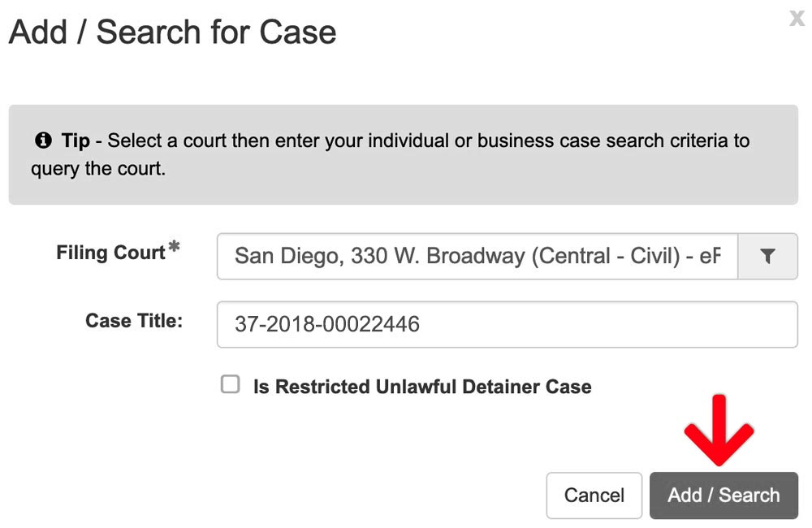Click the Filing Court field label
This screenshot has height=528, width=812.
point(110,253)
